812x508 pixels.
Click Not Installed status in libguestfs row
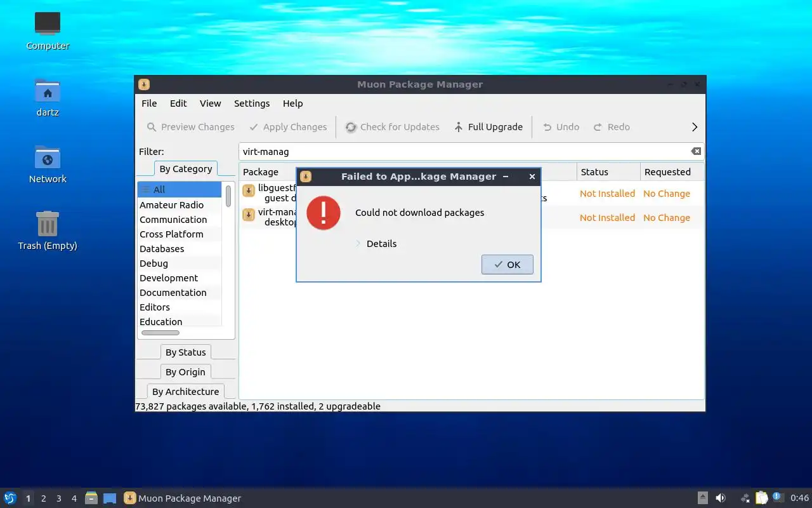(x=607, y=194)
